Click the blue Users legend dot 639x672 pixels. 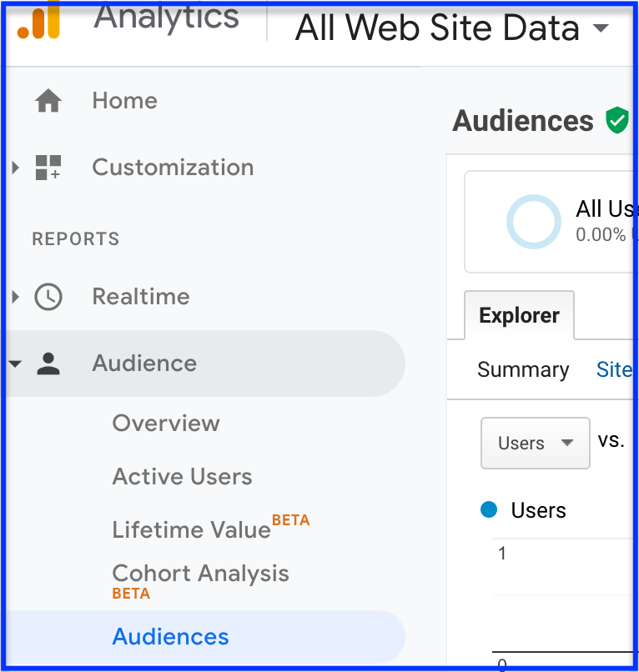(489, 509)
